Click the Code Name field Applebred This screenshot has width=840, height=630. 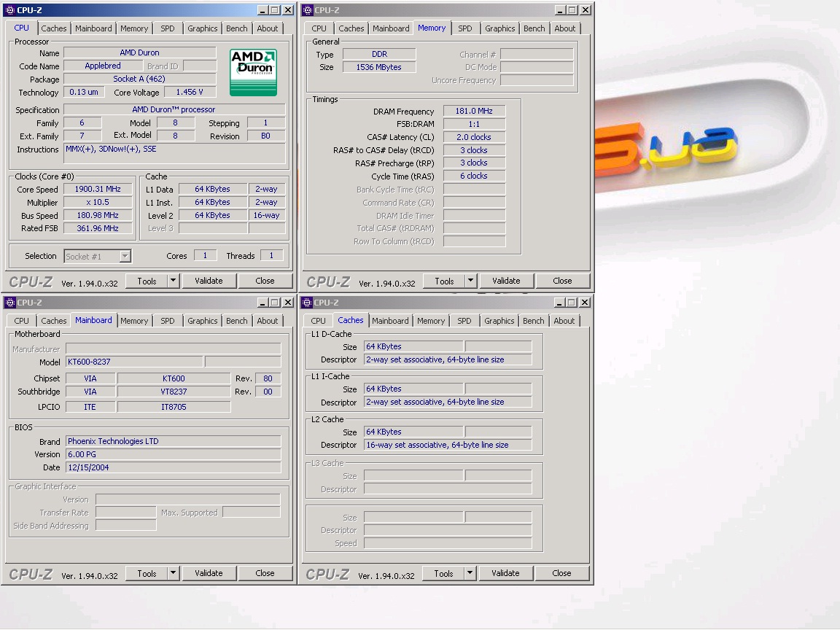point(103,66)
